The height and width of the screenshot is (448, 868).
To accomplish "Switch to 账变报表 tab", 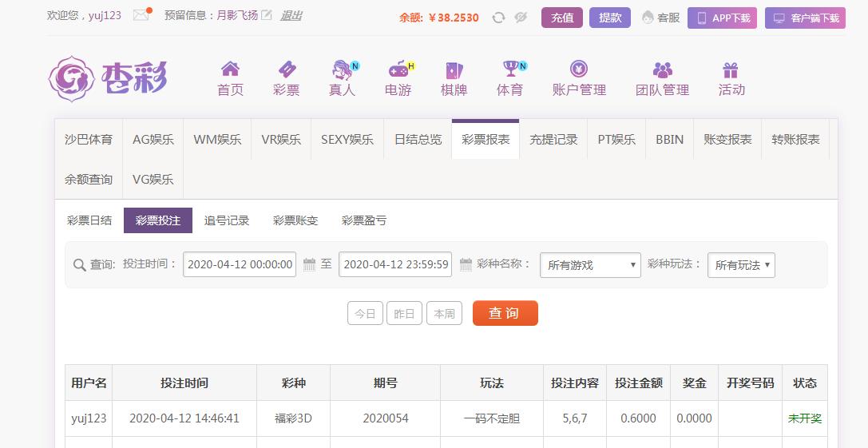I will click(728, 140).
